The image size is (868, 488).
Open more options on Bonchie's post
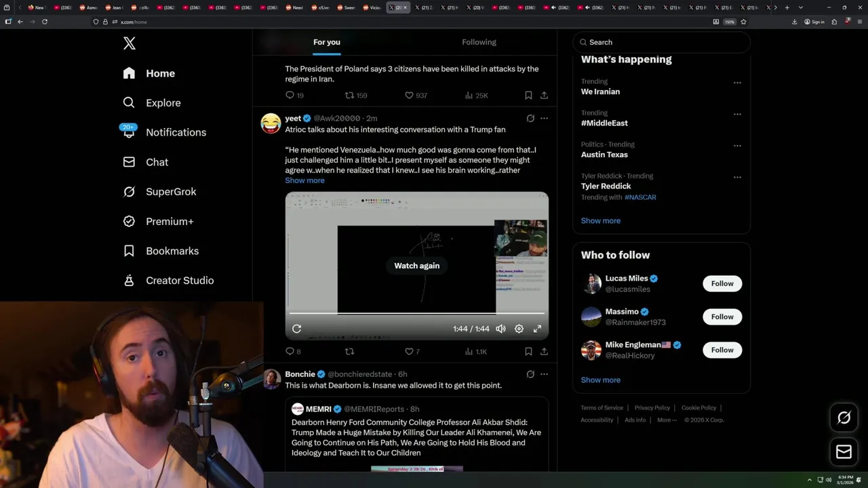coord(544,374)
